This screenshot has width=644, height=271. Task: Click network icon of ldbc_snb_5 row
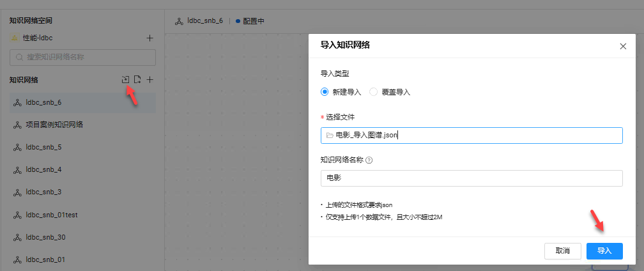coord(17,148)
